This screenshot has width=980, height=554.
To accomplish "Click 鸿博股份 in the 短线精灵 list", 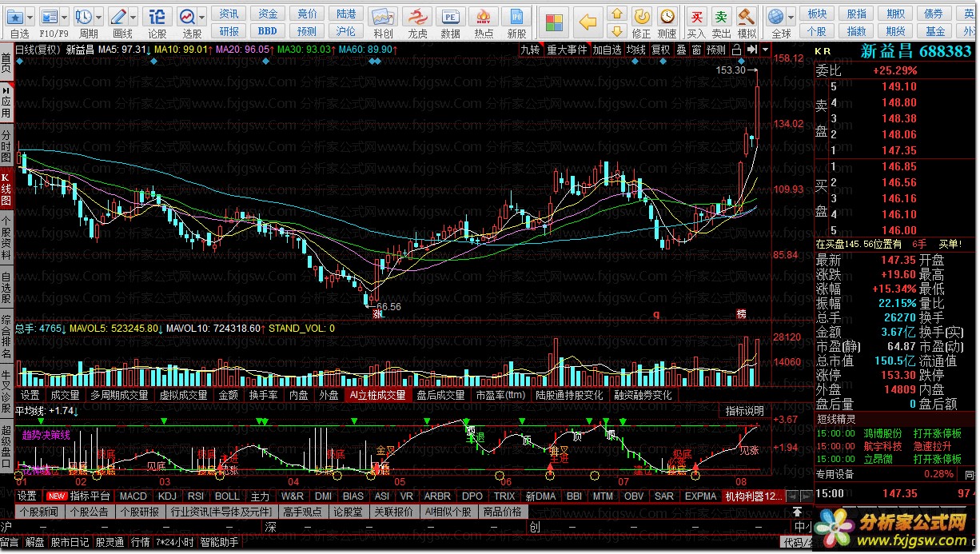I will (882, 433).
